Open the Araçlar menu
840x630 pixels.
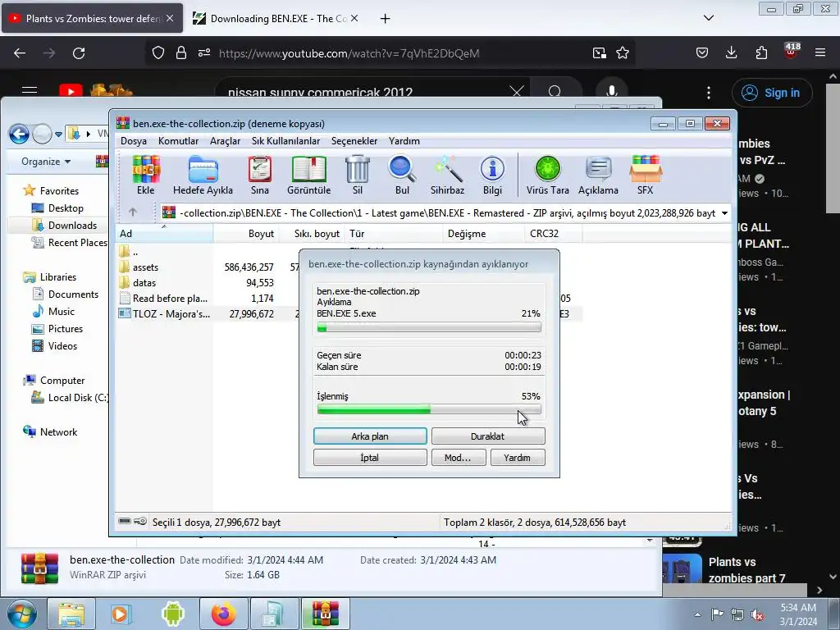point(225,141)
